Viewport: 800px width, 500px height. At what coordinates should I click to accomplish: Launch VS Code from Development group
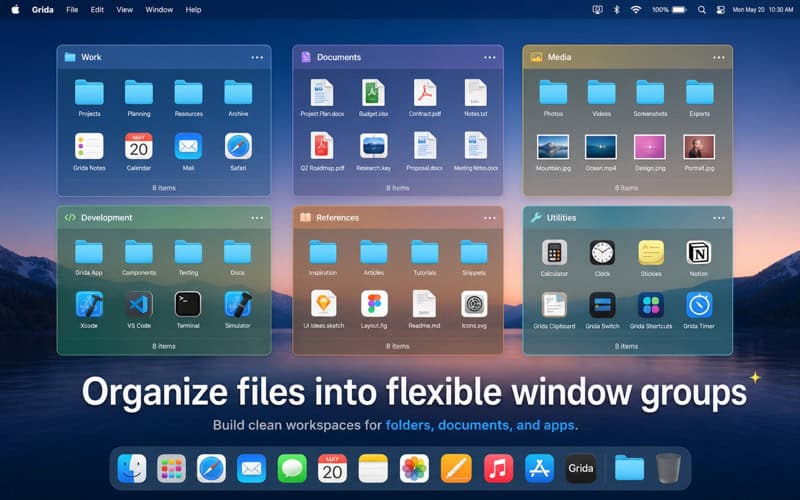139,305
